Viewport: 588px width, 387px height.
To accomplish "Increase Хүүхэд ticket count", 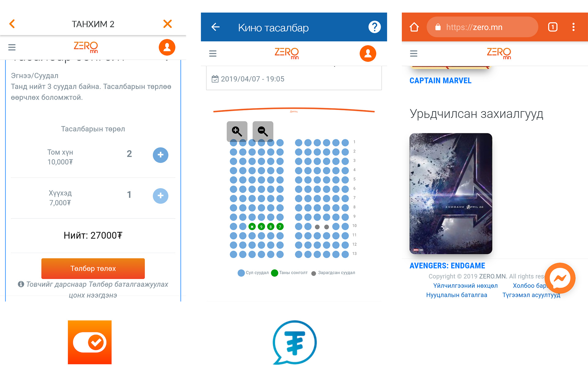I will [160, 196].
